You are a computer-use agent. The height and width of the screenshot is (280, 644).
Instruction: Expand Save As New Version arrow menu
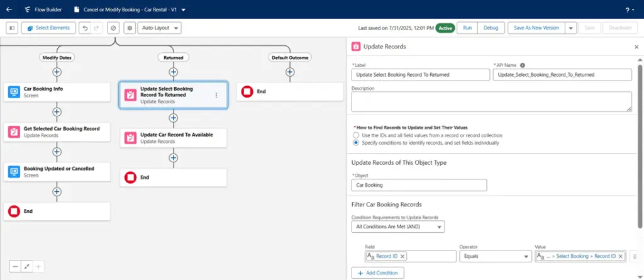pyautogui.click(x=570, y=28)
